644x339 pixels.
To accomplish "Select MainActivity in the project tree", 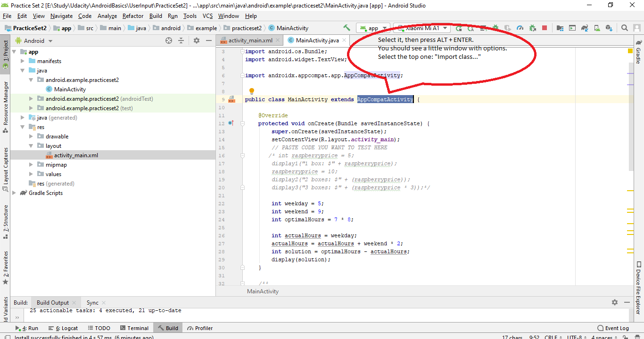I will tap(70, 89).
